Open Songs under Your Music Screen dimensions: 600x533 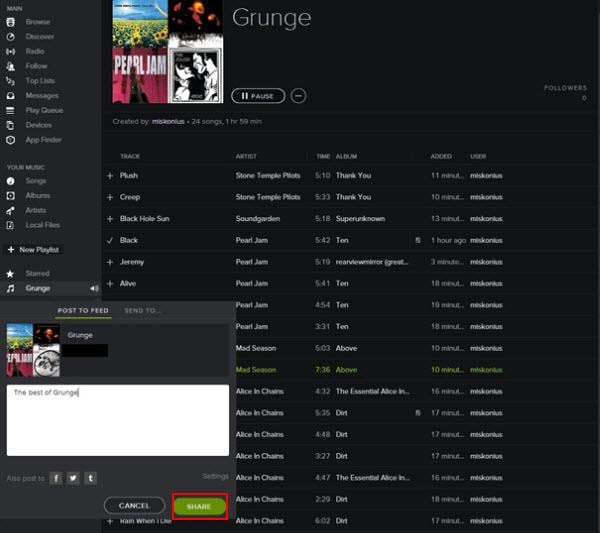point(36,181)
